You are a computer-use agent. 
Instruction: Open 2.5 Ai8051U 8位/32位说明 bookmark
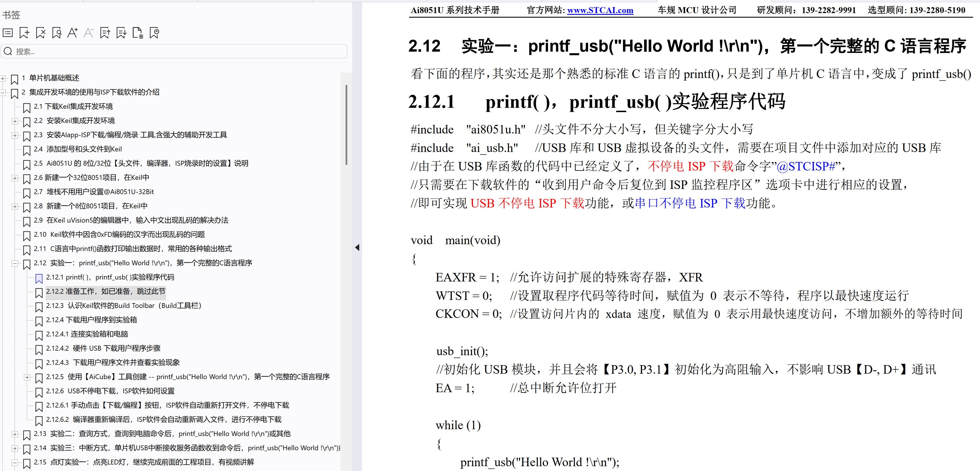141,163
